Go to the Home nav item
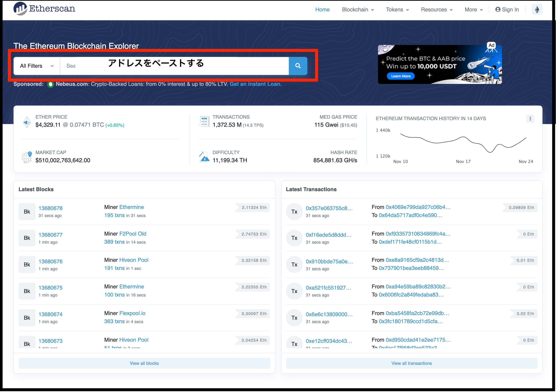The width and height of the screenshot is (556, 392). [x=322, y=10]
